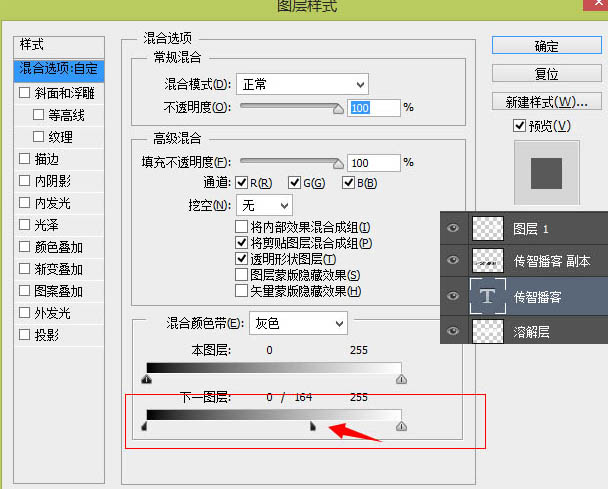Click the 填充不透明度 value field
This screenshot has width=608, height=489.
coord(373,163)
